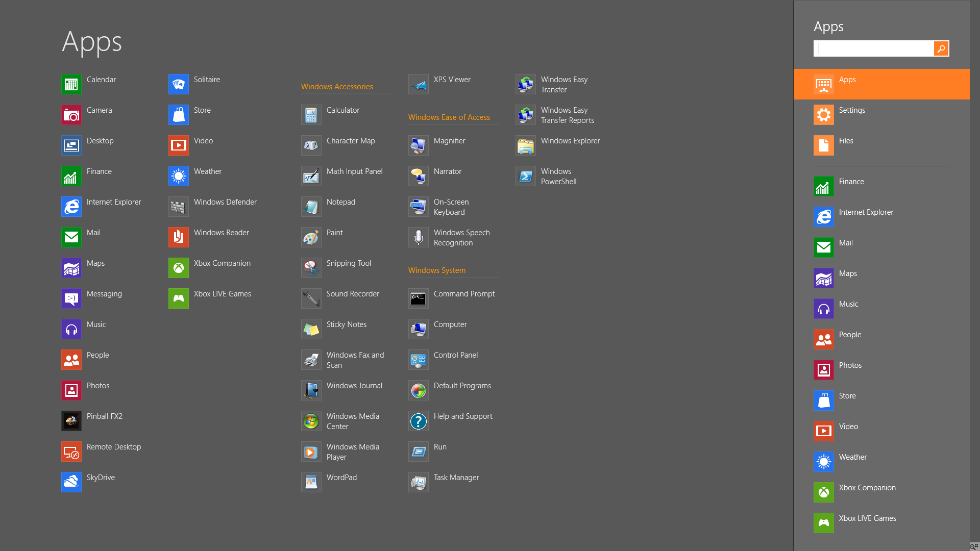Choose Weather in the search pane list
Image resolution: width=980 pixels, height=551 pixels.
pyautogui.click(x=852, y=457)
